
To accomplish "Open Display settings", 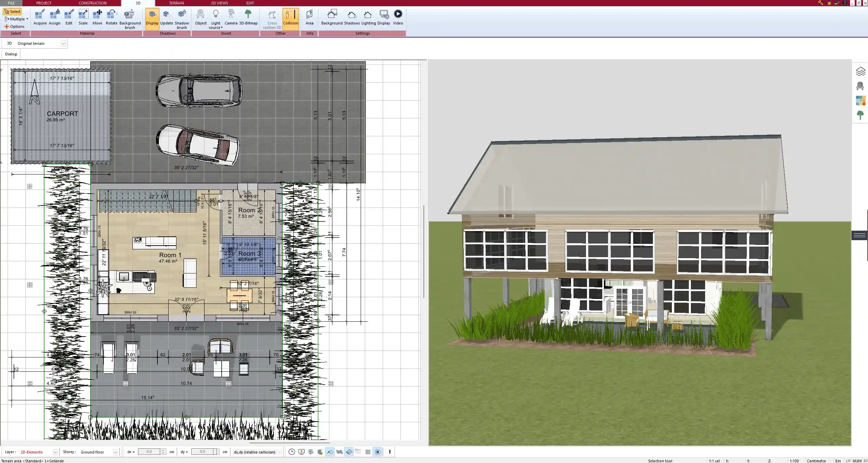I will click(x=384, y=17).
